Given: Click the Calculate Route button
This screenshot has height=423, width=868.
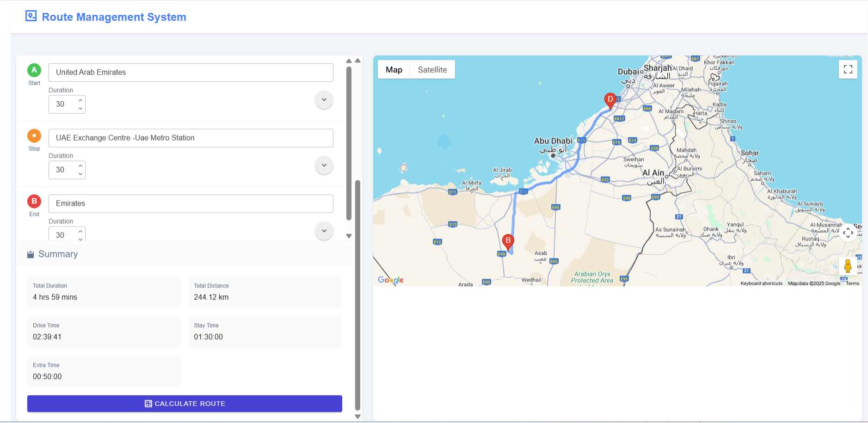Looking at the screenshot, I should pos(185,404).
